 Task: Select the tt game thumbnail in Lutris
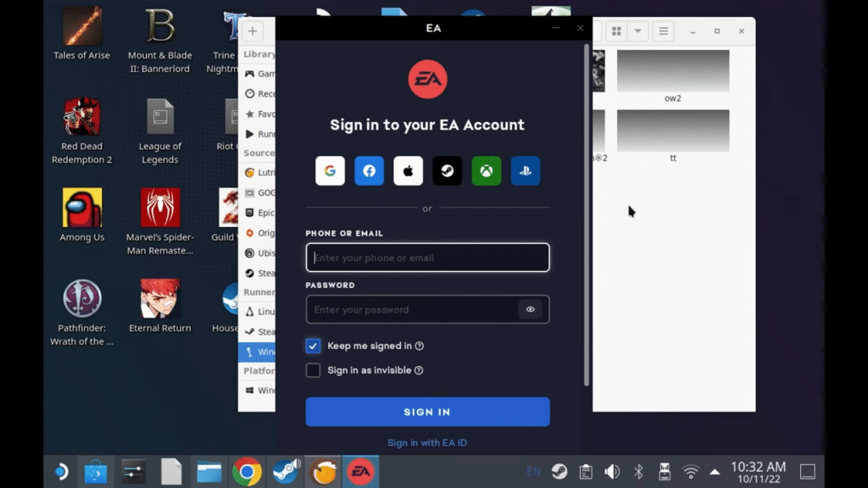pyautogui.click(x=673, y=130)
